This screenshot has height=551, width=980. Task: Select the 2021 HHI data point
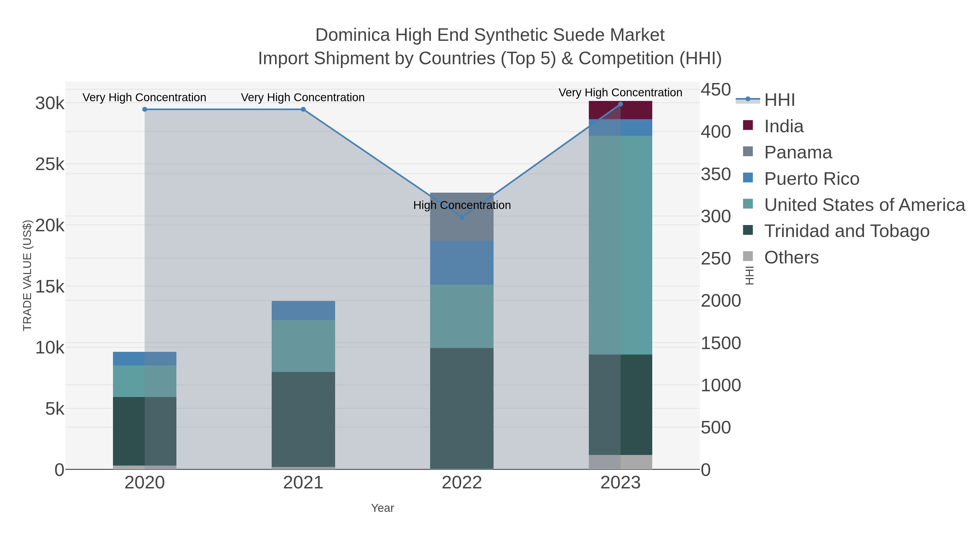click(303, 109)
